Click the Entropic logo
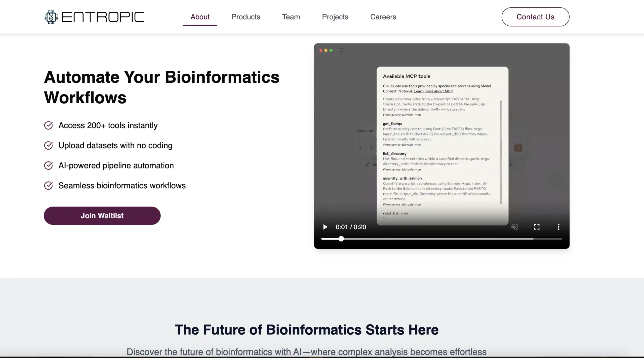This screenshot has width=644, height=358. coord(94,17)
